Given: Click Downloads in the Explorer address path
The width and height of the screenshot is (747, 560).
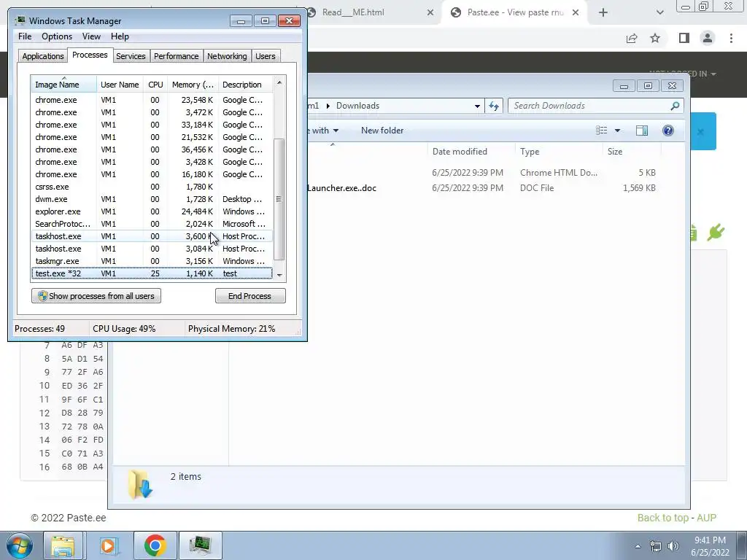Looking at the screenshot, I should coord(357,106).
